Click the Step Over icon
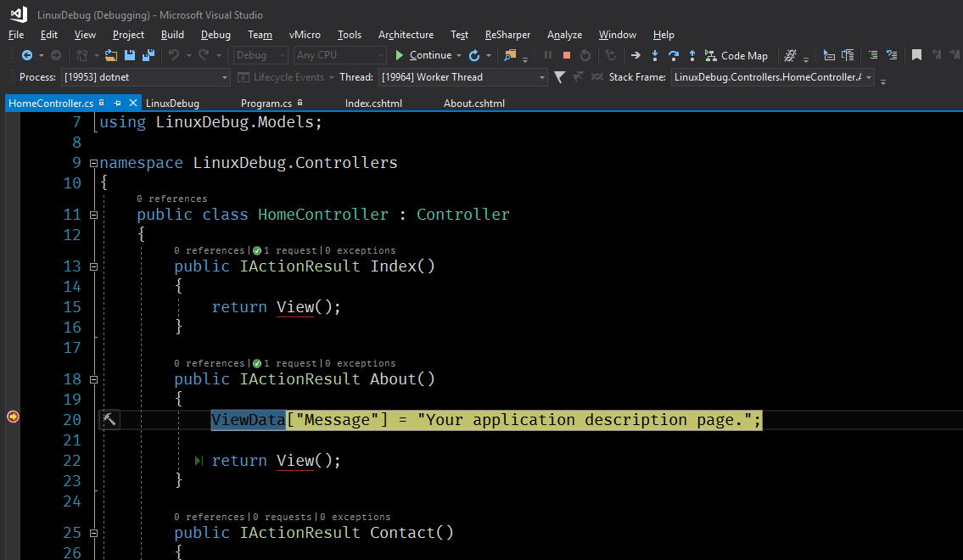963x560 pixels. [x=674, y=55]
